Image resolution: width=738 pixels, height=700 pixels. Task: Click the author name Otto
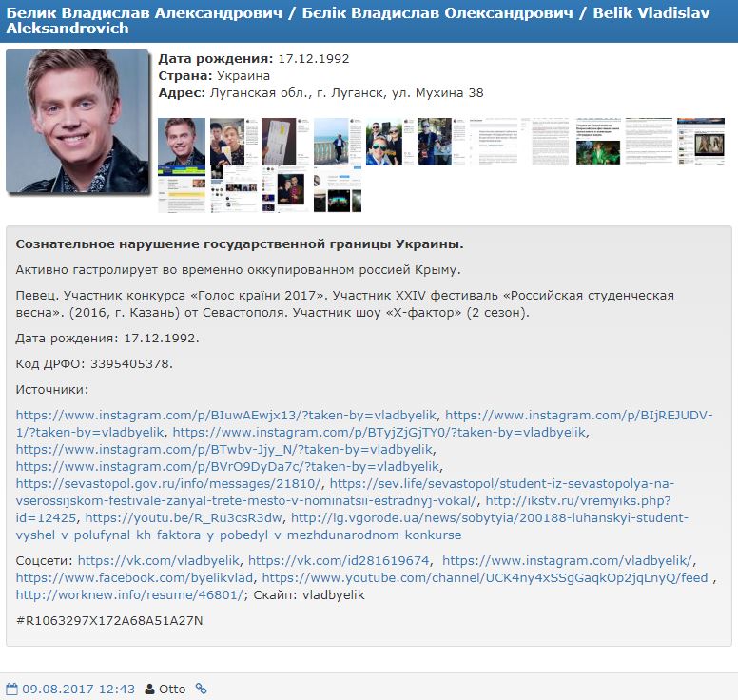pyautogui.click(x=172, y=690)
